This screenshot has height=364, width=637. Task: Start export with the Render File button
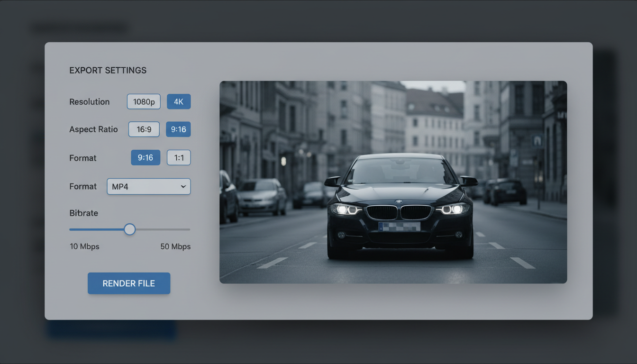tap(129, 283)
